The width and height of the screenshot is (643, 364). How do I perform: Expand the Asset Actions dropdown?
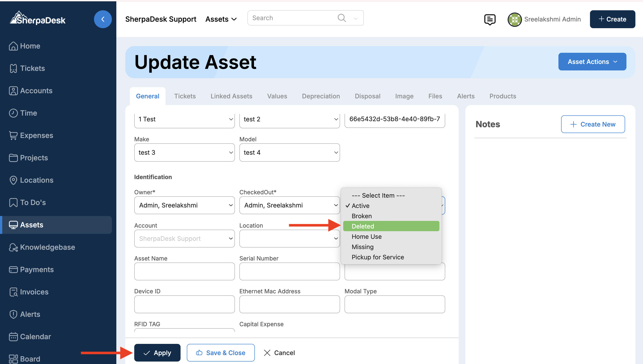click(592, 62)
